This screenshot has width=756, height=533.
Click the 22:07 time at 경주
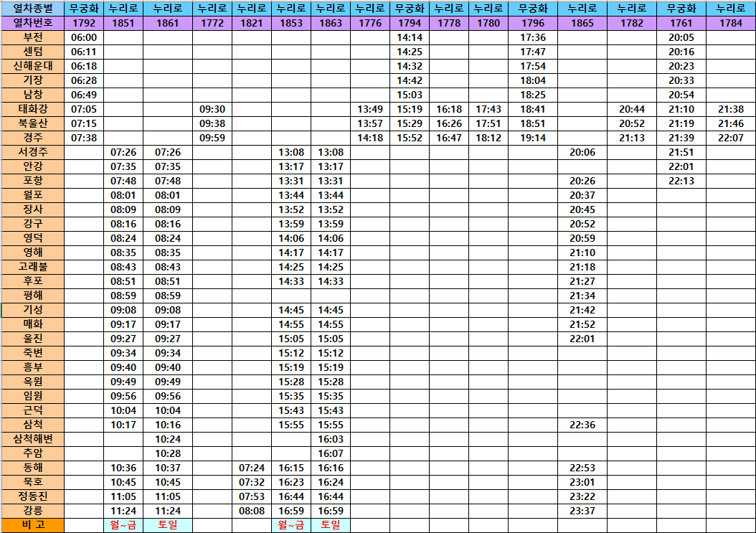coord(731,138)
